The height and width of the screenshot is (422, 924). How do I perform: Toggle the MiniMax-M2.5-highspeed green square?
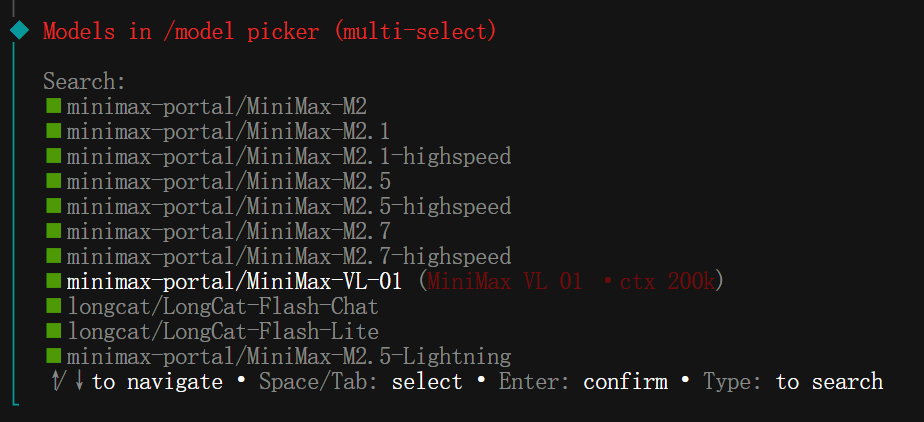(x=53, y=206)
